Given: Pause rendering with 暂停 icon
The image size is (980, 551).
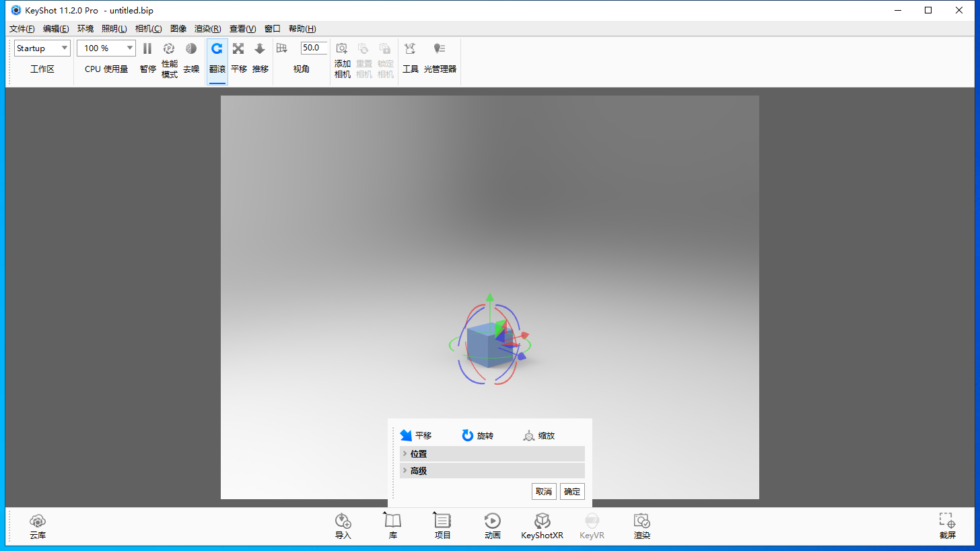Looking at the screenshot, I should click(x=147, y=48).
